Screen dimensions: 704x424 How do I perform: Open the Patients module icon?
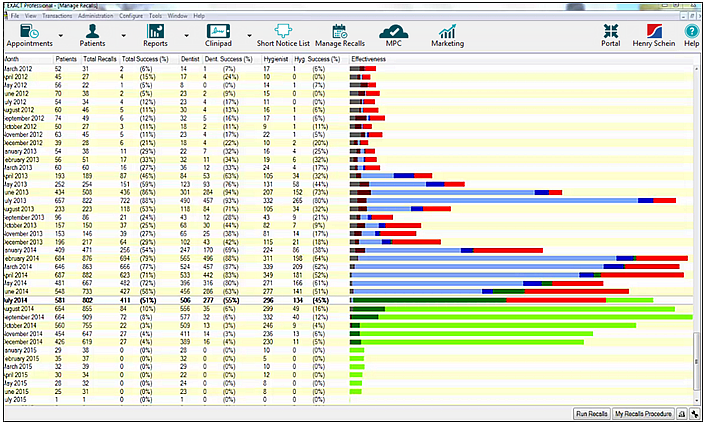(92, 35)
